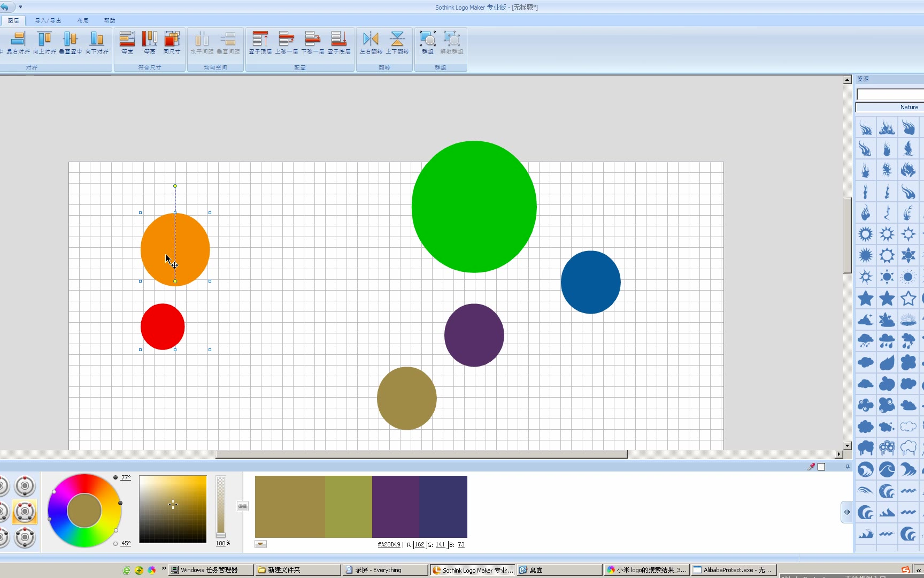Screen dimensions: 924x578
Task: Switch to the 导入/导出 tab
Action: click(48, 20)
